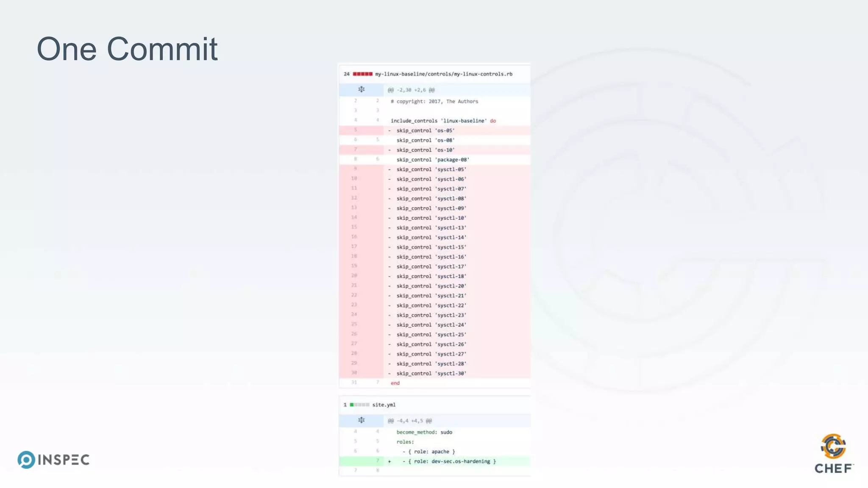This screenshot has width=868, height=488.
Task: Select the removed line skip_control 'sysctl-30'
Action: 434,374
